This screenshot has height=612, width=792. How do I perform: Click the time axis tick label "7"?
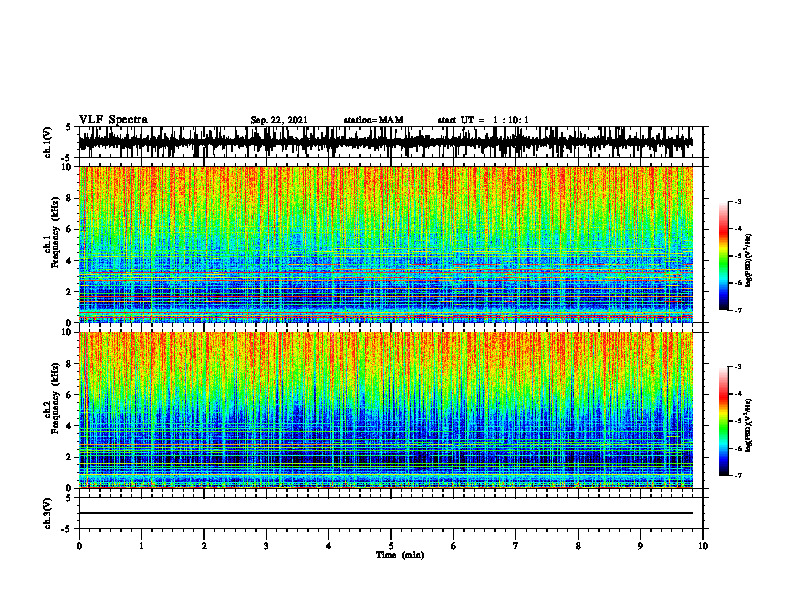[516, 546]
